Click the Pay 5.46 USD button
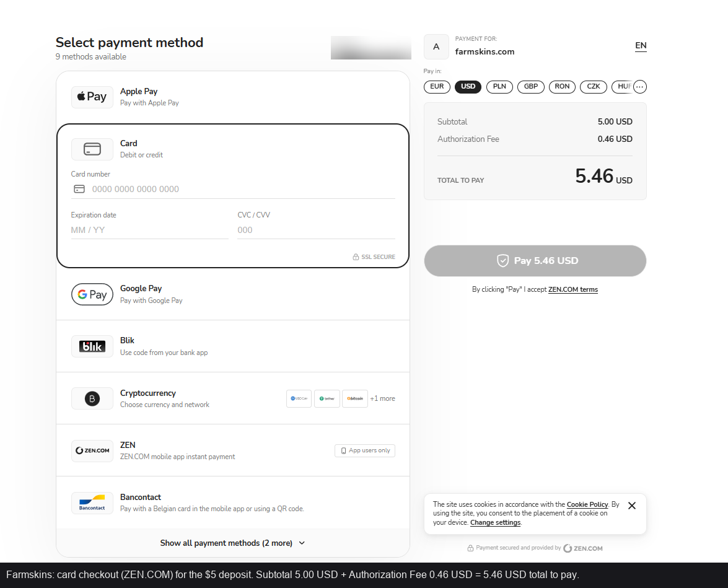Screen dimensions: 728x588 pos(535,261)
